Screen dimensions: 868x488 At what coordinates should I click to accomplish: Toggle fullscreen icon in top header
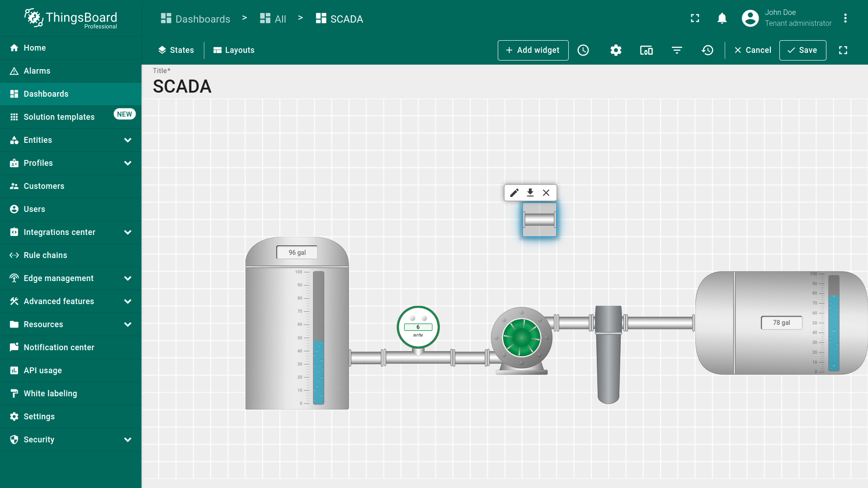[x=695, y=19]
